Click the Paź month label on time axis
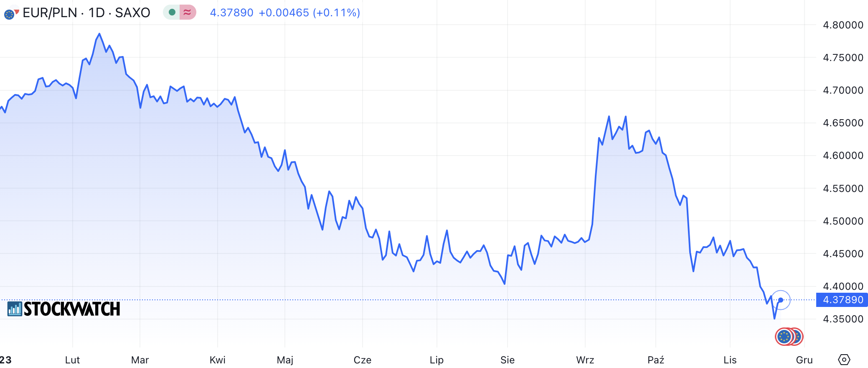868x368 pixels. pos(656,360)
